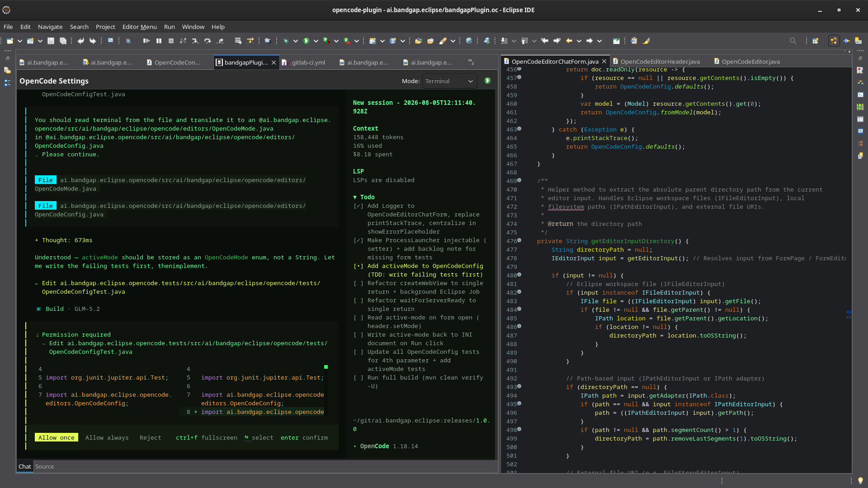Check the 'Run full build' todo box
This screenshot has width=868, height=488.
(359, 378)
